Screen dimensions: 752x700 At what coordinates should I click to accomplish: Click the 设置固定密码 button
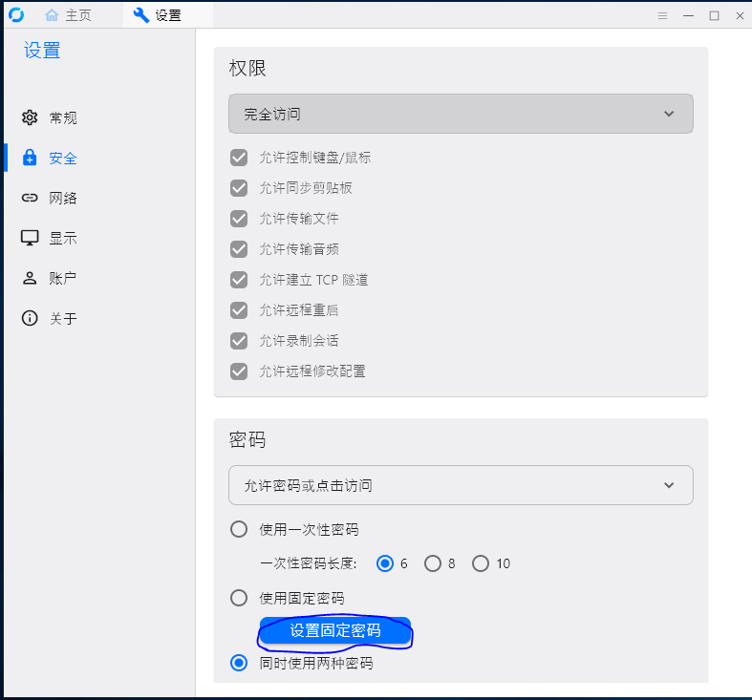334,631
